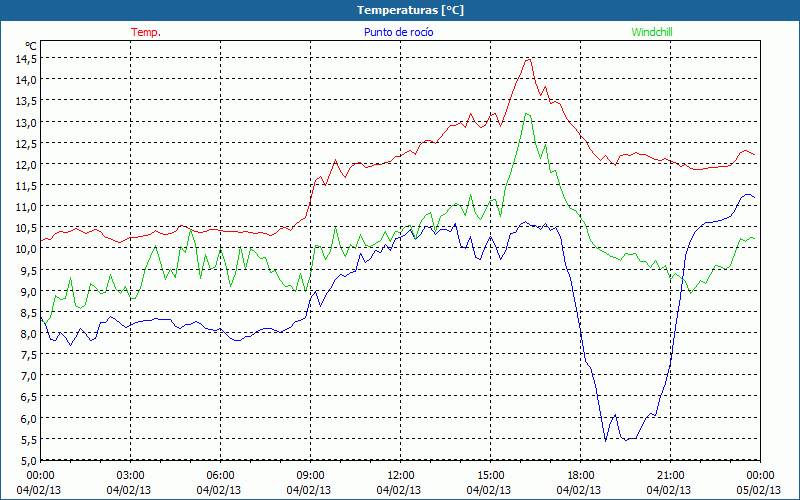Click the 15:00 time label on the x-axis
Screen dimensions: 800x500
pos(490,476)
